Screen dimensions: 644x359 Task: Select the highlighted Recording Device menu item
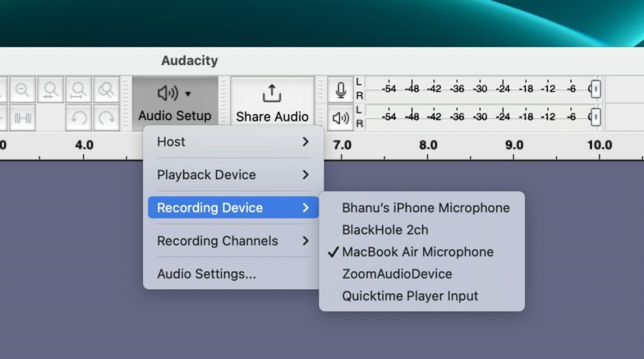233,208
